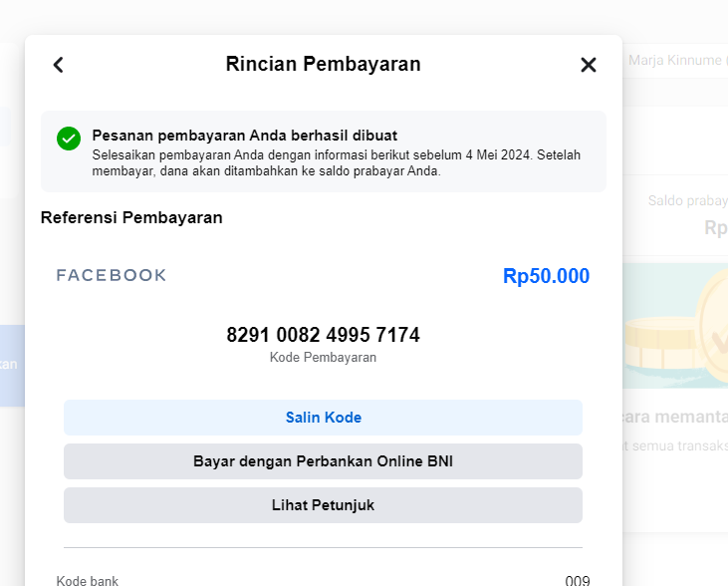Open Lihat Petunjuk instructions
This screenshot has width=728, height=586.
[323, 505]
